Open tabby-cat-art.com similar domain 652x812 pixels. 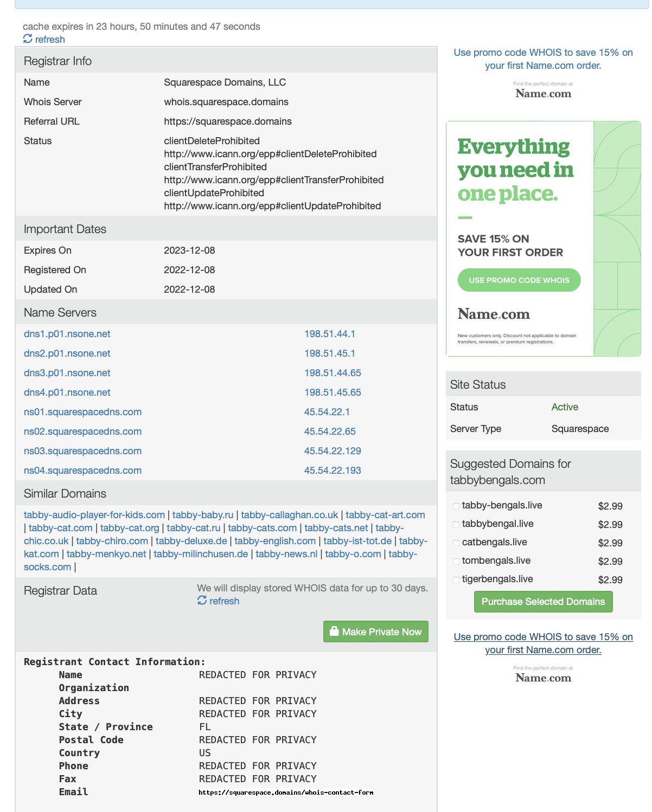[x=385, y=515]
